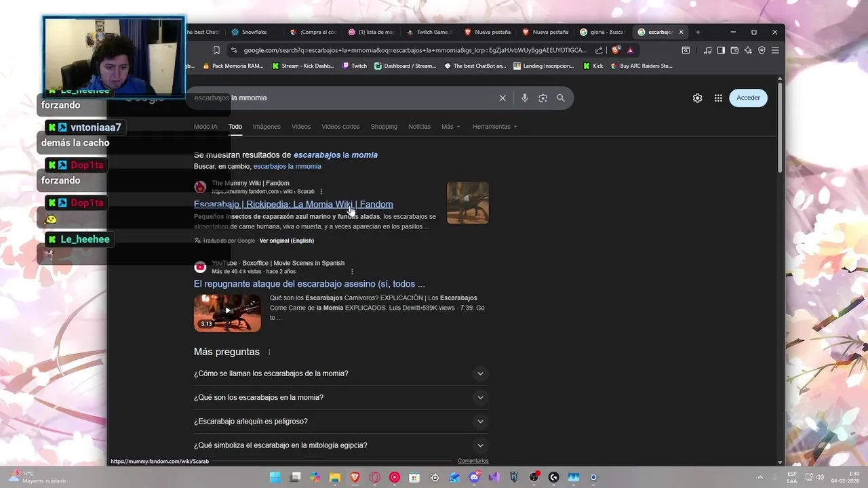Screen dimensions: 868x488
Task: Play the 3:13 YouTube video thumbnail
Action: coord(227,312)
